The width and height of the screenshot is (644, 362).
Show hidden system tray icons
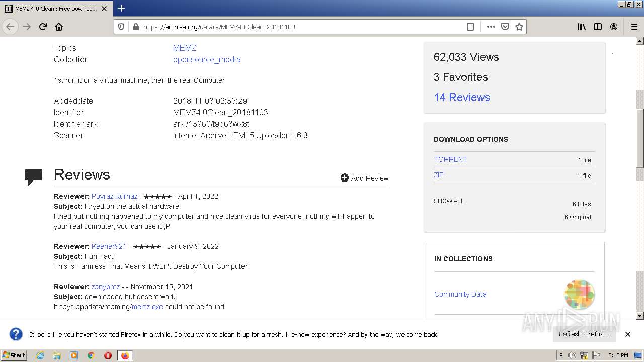click(561, 355)
